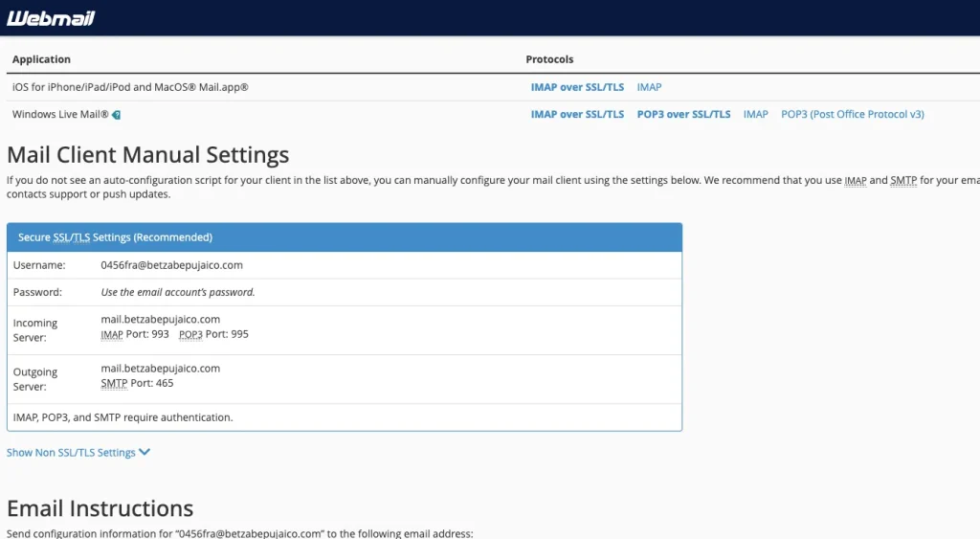Open IMAP over SSL/TLS for Windows Live Mail
The image size is (980, 539).
[577, 115]
